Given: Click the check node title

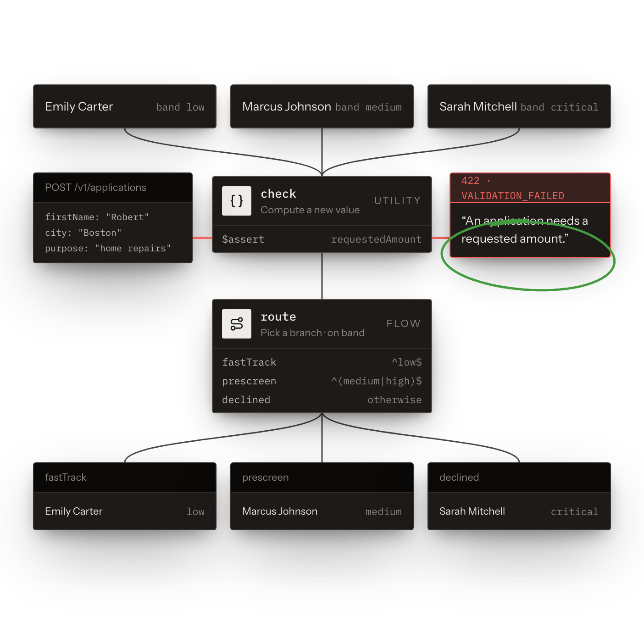Looking at the screenshot, I should coord(278,194).
